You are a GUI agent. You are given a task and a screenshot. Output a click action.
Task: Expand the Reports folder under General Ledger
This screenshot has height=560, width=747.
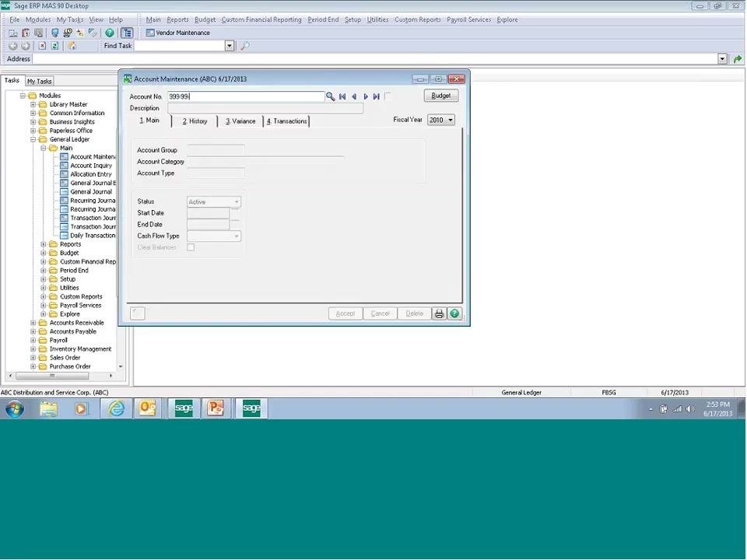tap(44, 244)
